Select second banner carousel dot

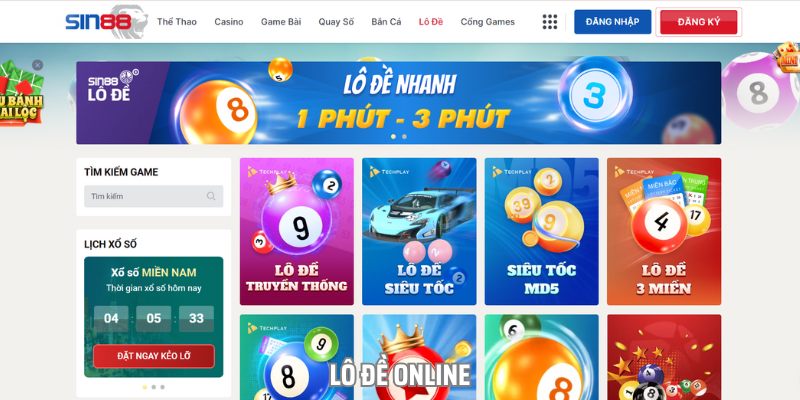point(404,137)
